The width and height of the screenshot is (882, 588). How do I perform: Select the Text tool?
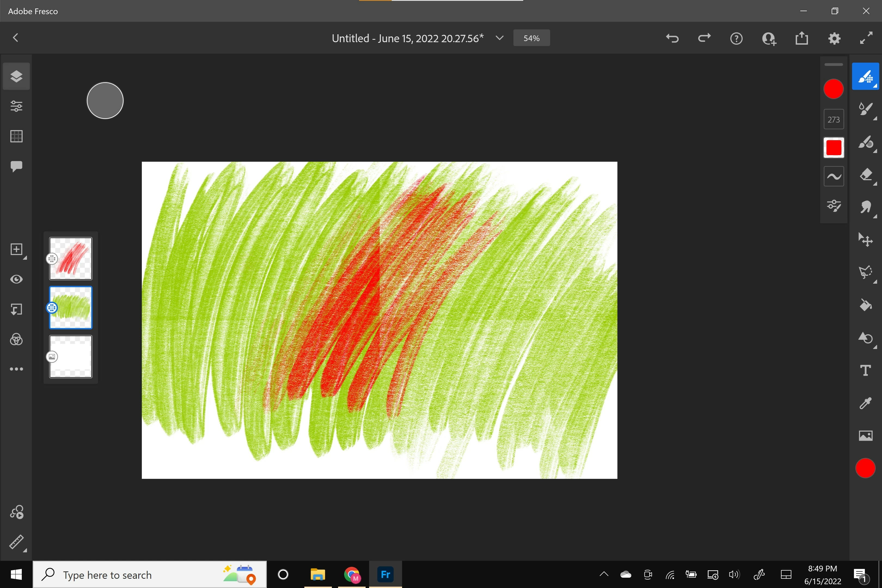[865, 370]
